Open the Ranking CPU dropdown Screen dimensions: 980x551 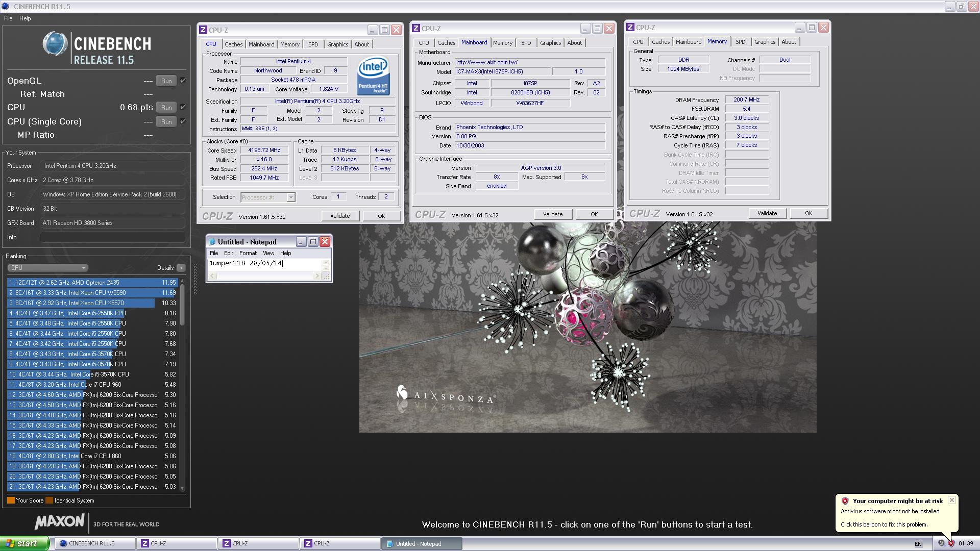coord(47,268)
